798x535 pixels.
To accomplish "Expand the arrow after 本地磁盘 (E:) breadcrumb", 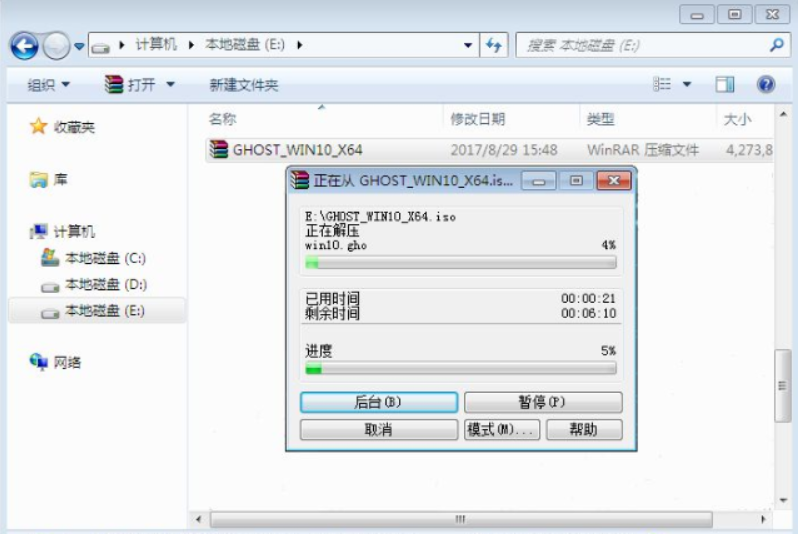I will (x=300, y=45).
